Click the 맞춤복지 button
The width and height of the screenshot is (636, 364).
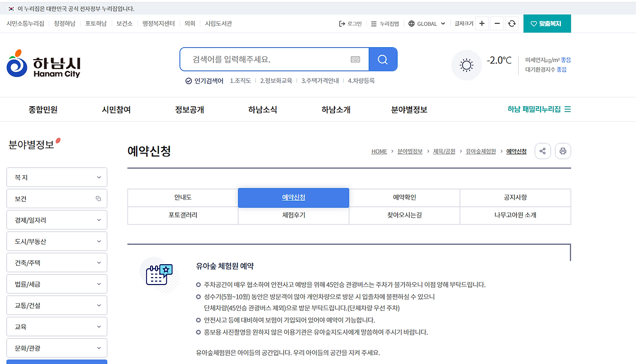[547, 23]
